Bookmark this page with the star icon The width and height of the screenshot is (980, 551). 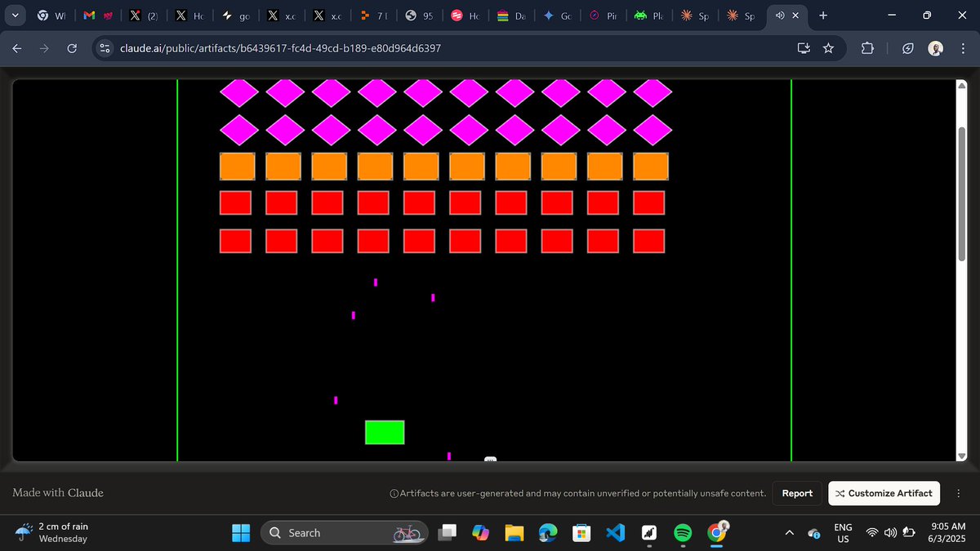pos(828,48)
